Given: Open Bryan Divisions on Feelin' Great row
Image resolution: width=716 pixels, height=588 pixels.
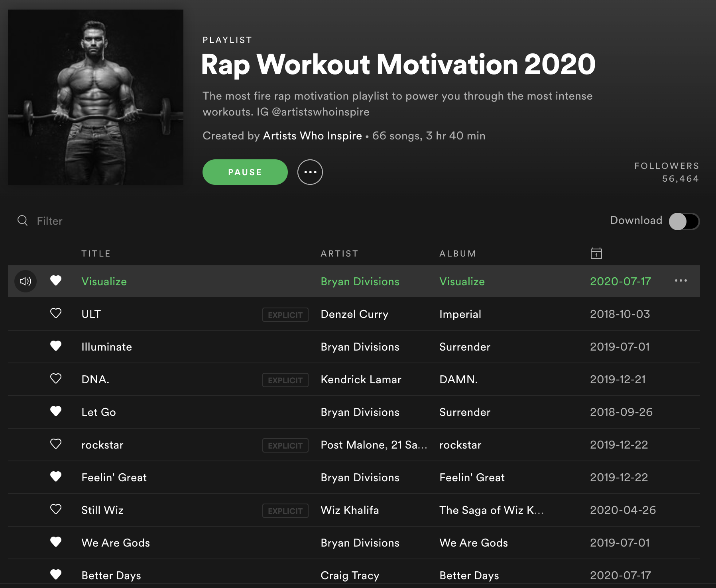Looking at the screenshot, I should [x=360, y=478].
